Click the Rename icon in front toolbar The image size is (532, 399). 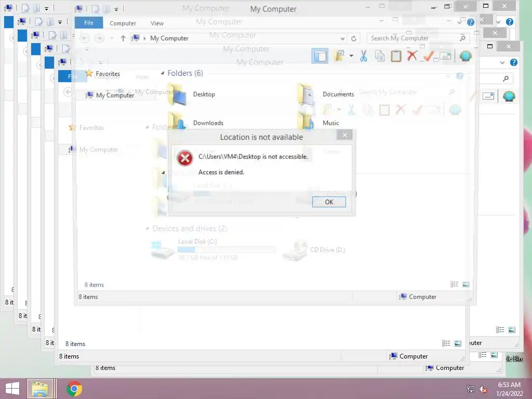coord(445,56)
